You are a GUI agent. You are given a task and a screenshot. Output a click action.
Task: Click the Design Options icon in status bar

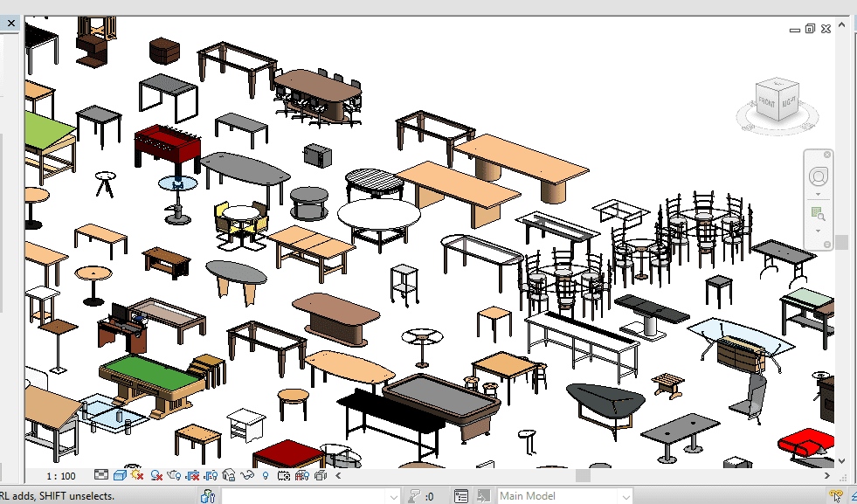click(x=461, y=496)
